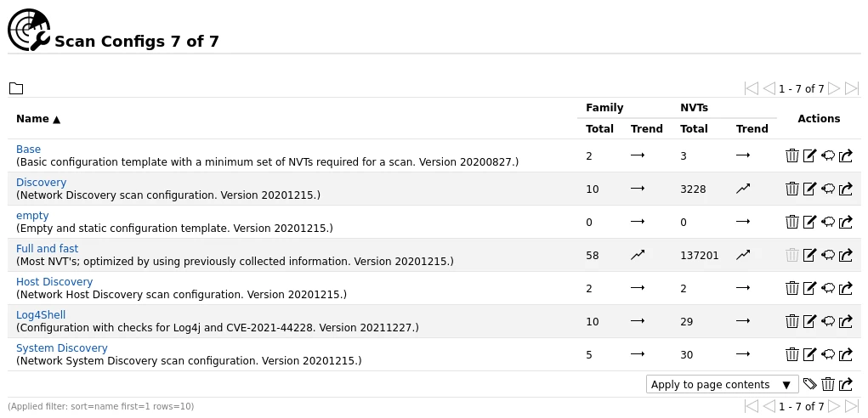868x418 pixels.
Task: Open the Full and fast config link
Action: pyautogui.click(x=47, y=249)
